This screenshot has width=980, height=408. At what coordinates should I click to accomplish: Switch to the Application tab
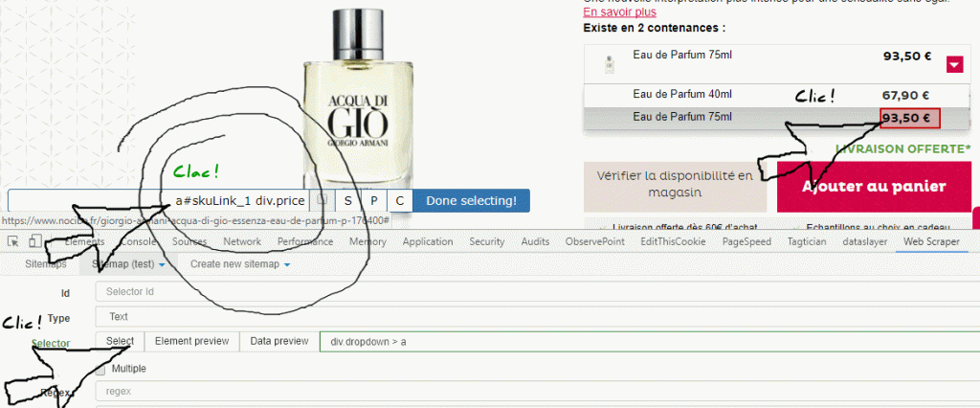428,241
